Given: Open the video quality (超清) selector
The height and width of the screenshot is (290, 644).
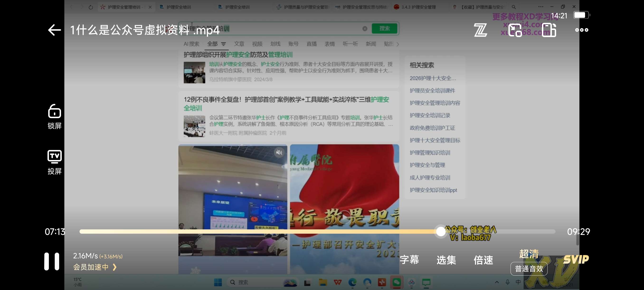Looking at the screenshot, I should point(529,254).
